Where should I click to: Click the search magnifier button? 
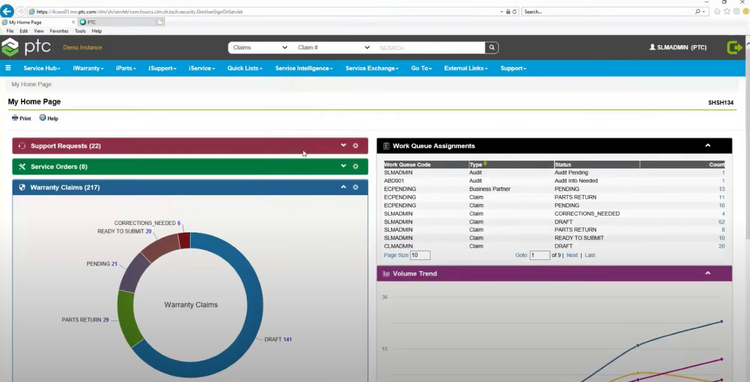(x=491, y=47)
